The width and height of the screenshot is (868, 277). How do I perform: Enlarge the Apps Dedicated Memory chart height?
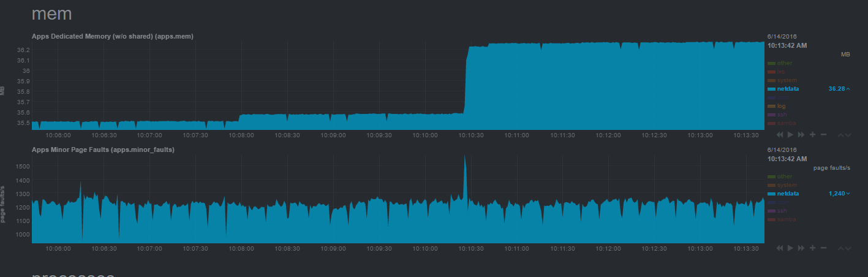[x=847, y=134]
